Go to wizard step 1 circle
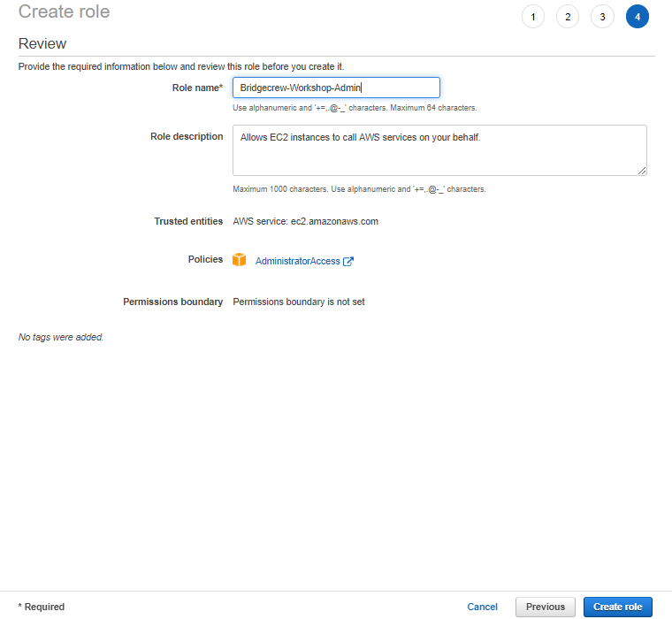 tap(532, 17)
